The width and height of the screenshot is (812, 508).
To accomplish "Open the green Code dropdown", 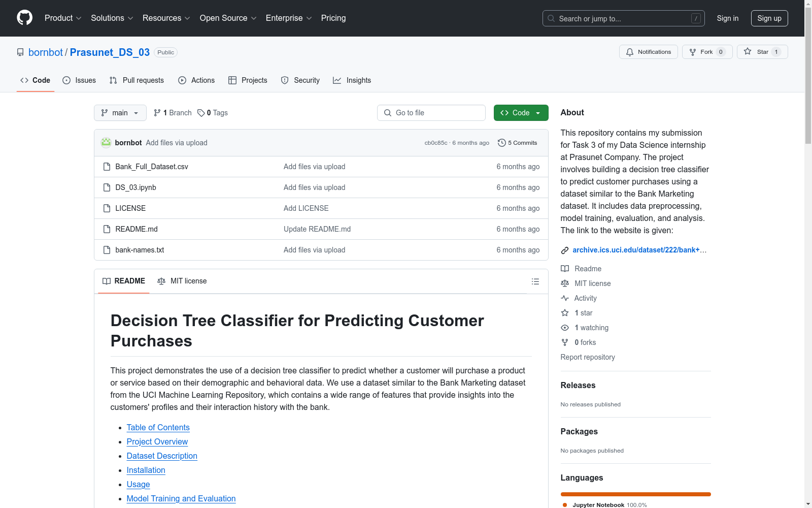I will [x=521, y=113].
